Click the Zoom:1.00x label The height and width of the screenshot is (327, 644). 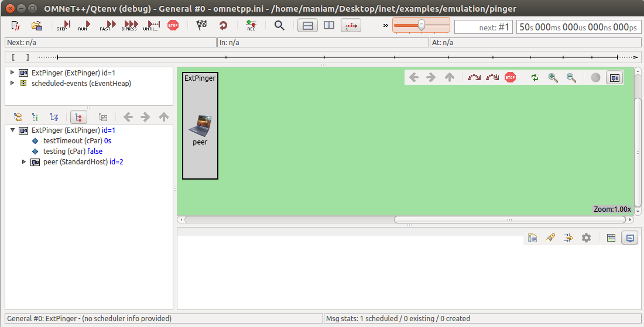(x=612, y=209)
